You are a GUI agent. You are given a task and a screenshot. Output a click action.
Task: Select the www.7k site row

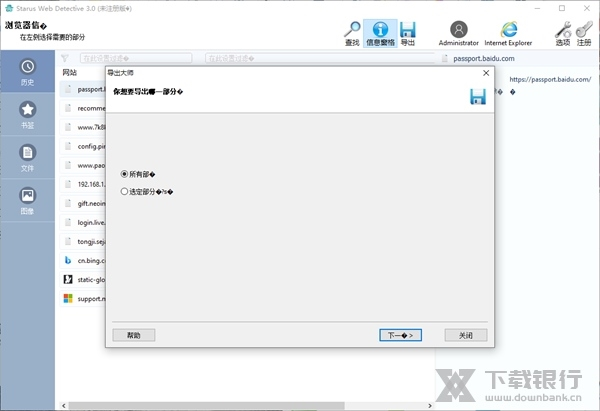[x=83, y=127]
